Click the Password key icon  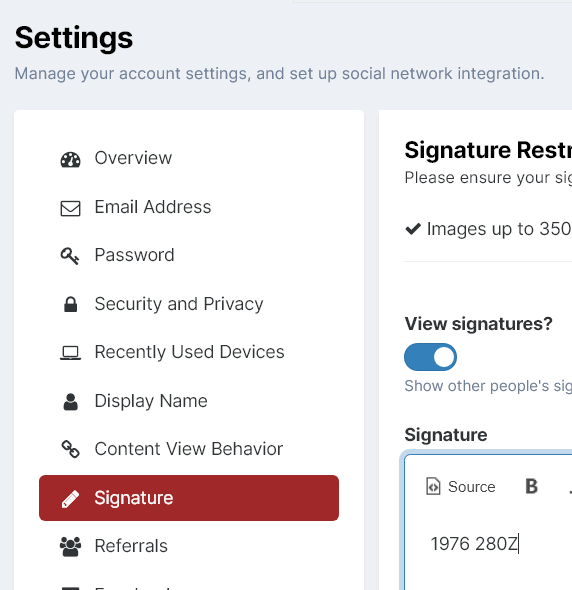(70, 256)
